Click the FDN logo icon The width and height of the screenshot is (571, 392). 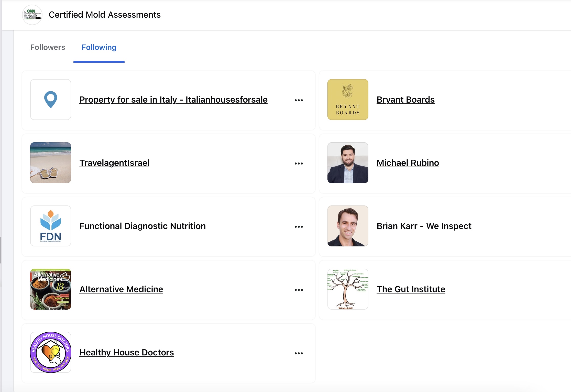[51, 226]
